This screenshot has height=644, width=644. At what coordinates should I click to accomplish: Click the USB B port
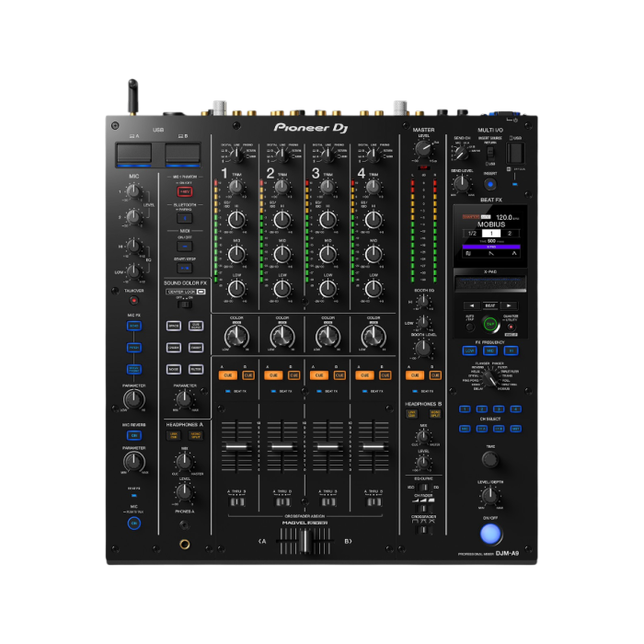click(x=182, y=154)
